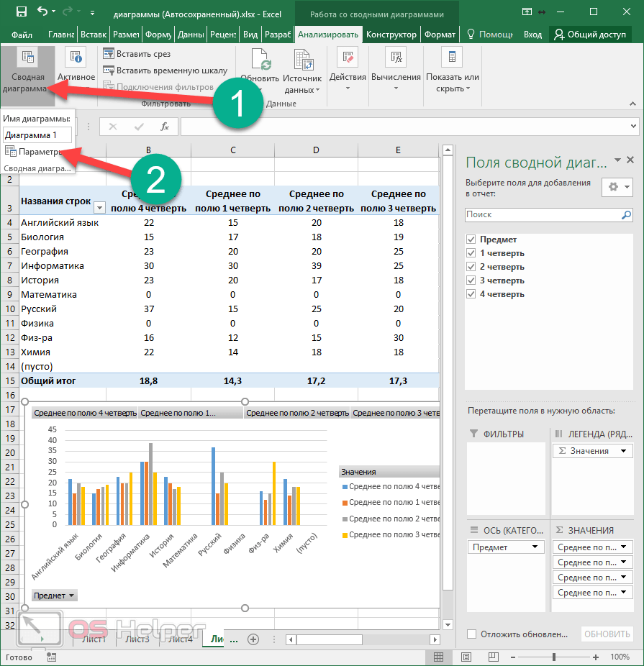644x666 pixels.
Task: Expand Предмет dropdown in axis area
Action: tap(536, 547)
